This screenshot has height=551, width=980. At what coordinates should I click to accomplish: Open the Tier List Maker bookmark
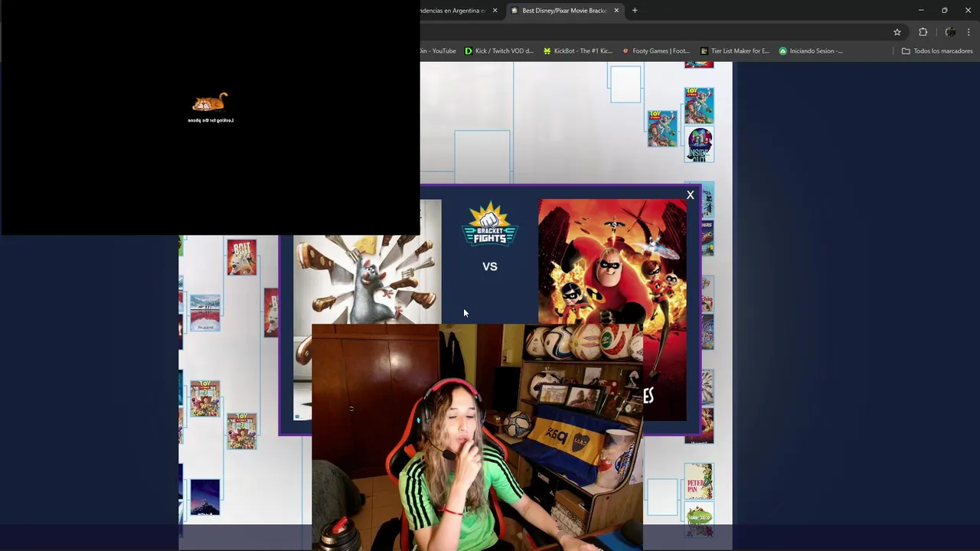click(735, 51)
